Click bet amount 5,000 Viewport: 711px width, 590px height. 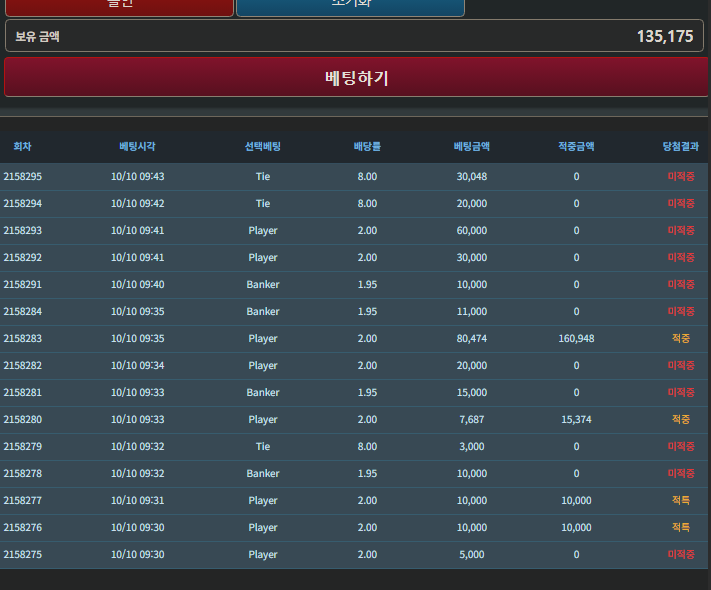tap(472, 554)
